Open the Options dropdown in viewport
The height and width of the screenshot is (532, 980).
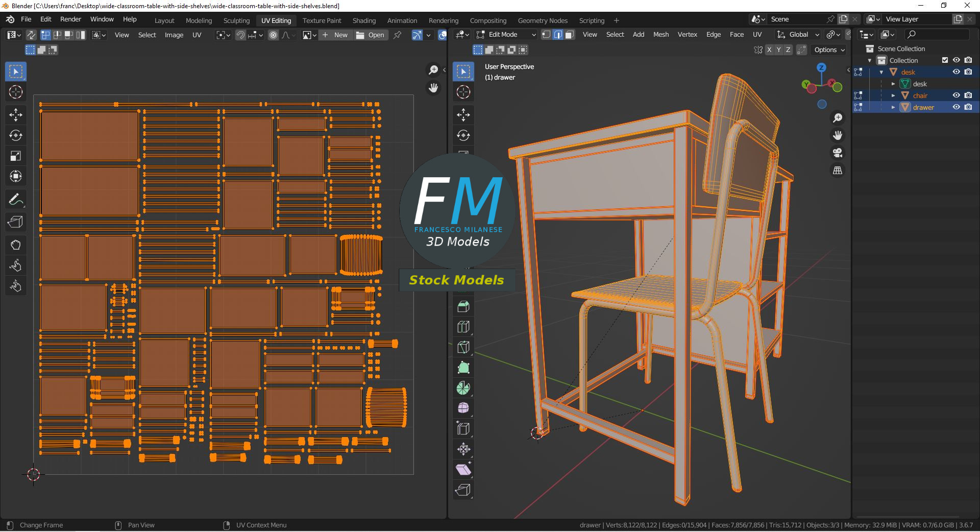pyautogui.click(x=829, y=50)
